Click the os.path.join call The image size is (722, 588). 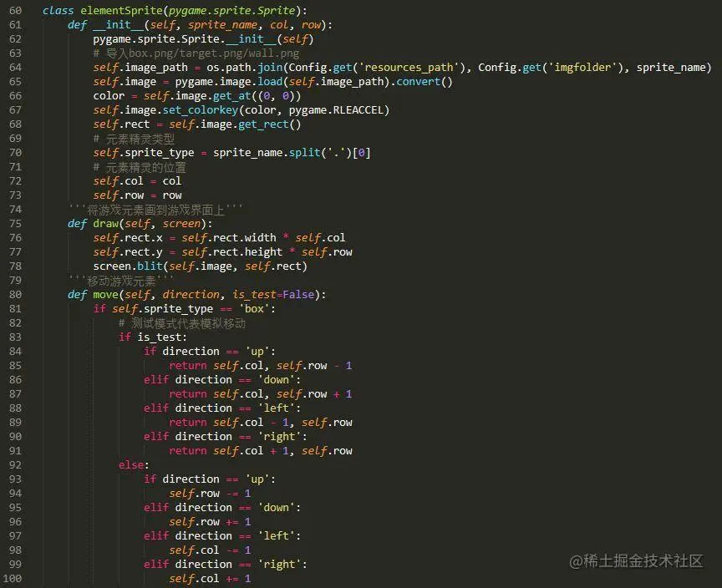[x=245, y=68]
